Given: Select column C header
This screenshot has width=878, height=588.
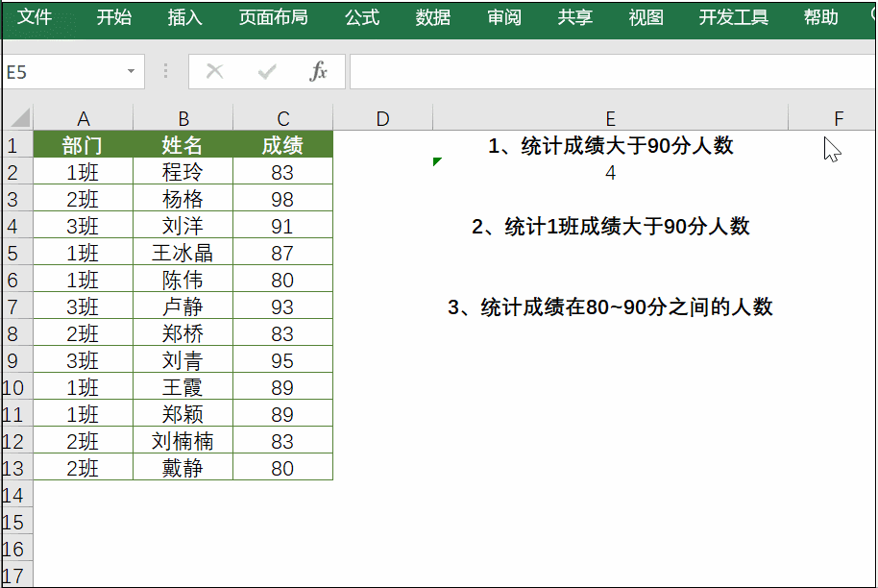Looking at the screenshot, I should [282, 118].
